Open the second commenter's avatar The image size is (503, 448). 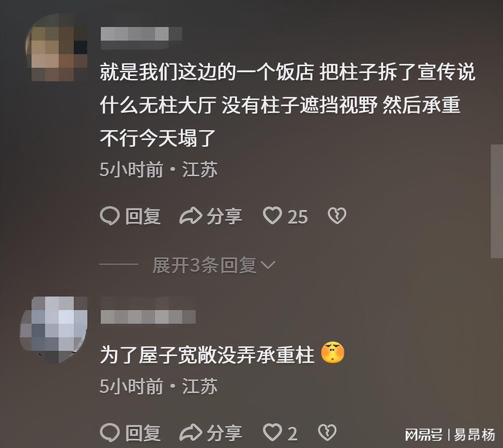coord(53,330)
